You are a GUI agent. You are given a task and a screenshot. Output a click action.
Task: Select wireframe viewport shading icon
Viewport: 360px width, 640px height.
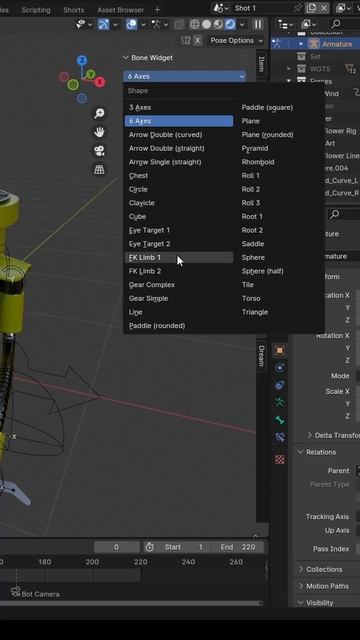[195, 24]
